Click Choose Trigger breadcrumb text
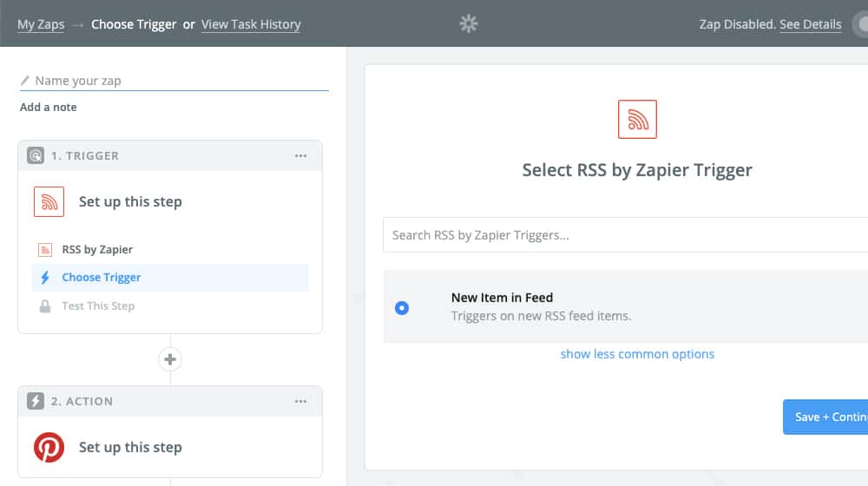 (134, 24)
